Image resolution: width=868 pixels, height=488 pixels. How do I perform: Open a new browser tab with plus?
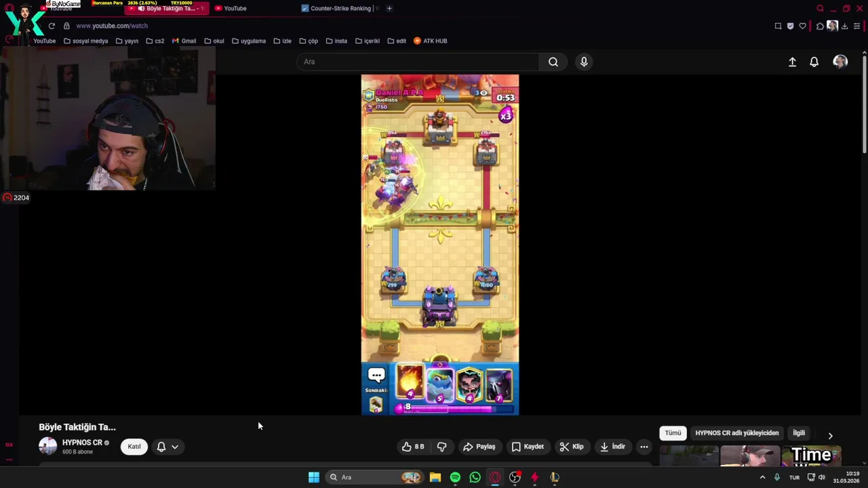click(x=389, y=8)
